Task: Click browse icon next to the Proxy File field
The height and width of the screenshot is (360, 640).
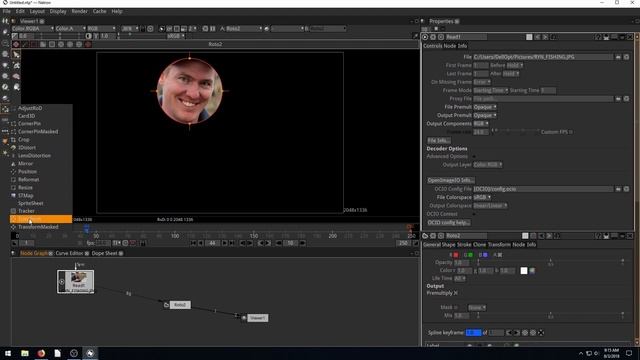Action: (x=618, y=99)
